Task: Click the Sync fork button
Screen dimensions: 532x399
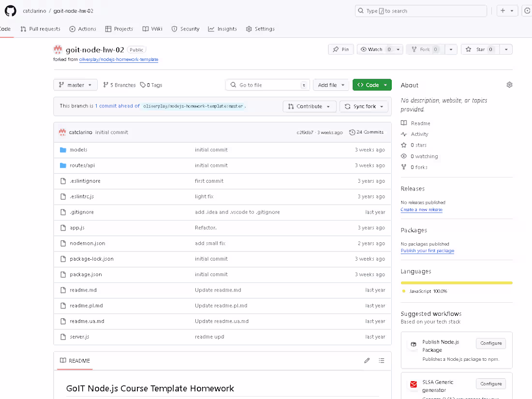Action: pyautogui.click(x=364, y=106)
